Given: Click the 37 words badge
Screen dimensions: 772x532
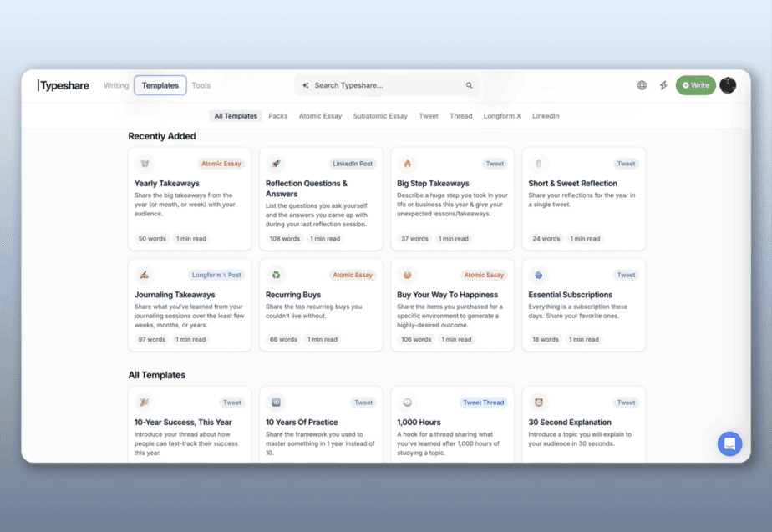Looking at the screenshot, I should click(414, 238).
